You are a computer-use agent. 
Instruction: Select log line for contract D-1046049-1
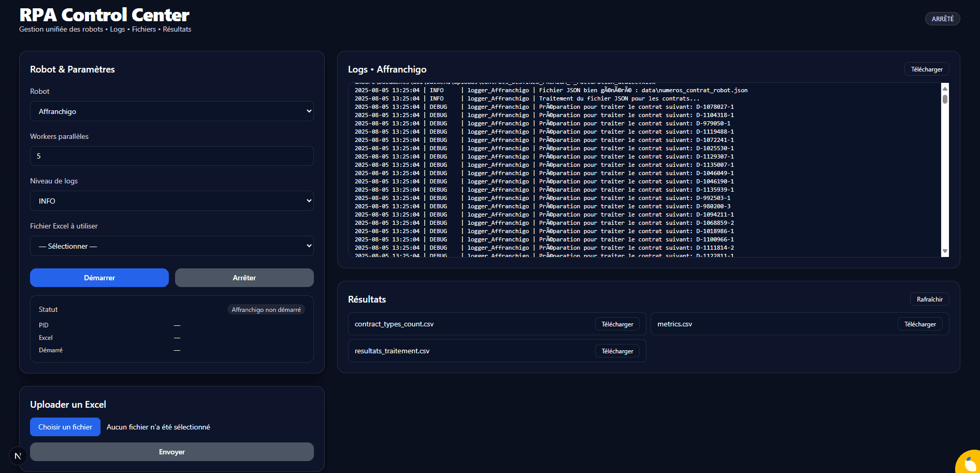coord(544,173)
